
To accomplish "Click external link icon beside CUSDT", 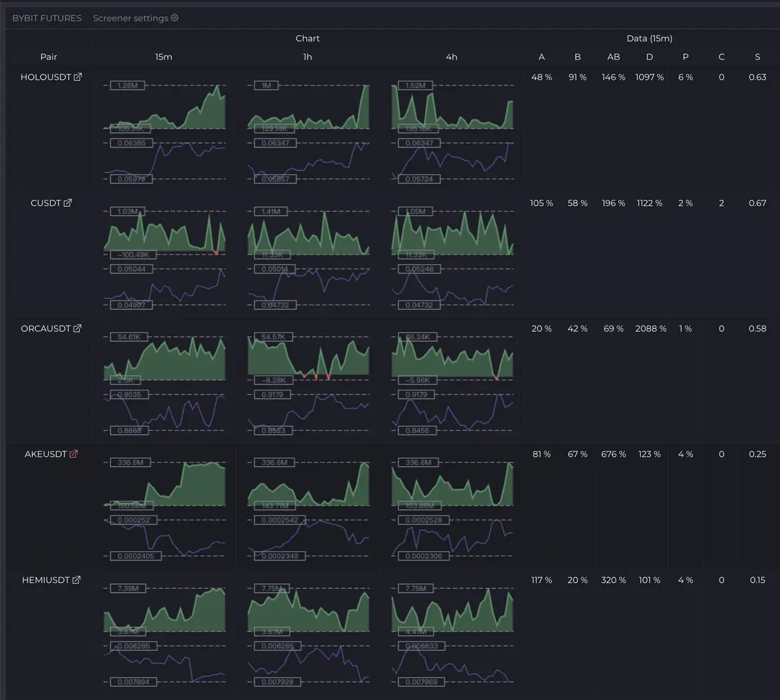I will [68, 203].
